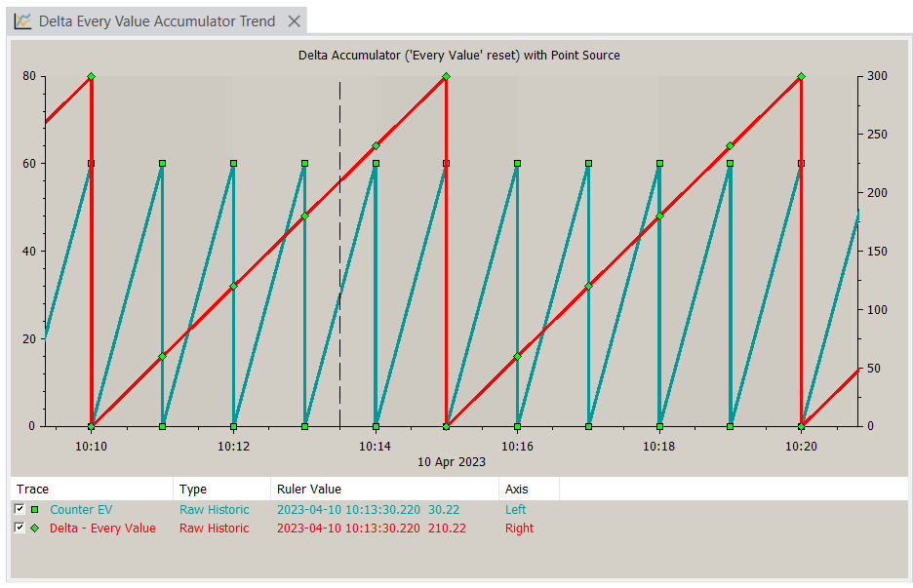Select the Delta Every Value Accumulator Trend tab
The height and width of the screenshot is (588, 913).
(156, 20)
